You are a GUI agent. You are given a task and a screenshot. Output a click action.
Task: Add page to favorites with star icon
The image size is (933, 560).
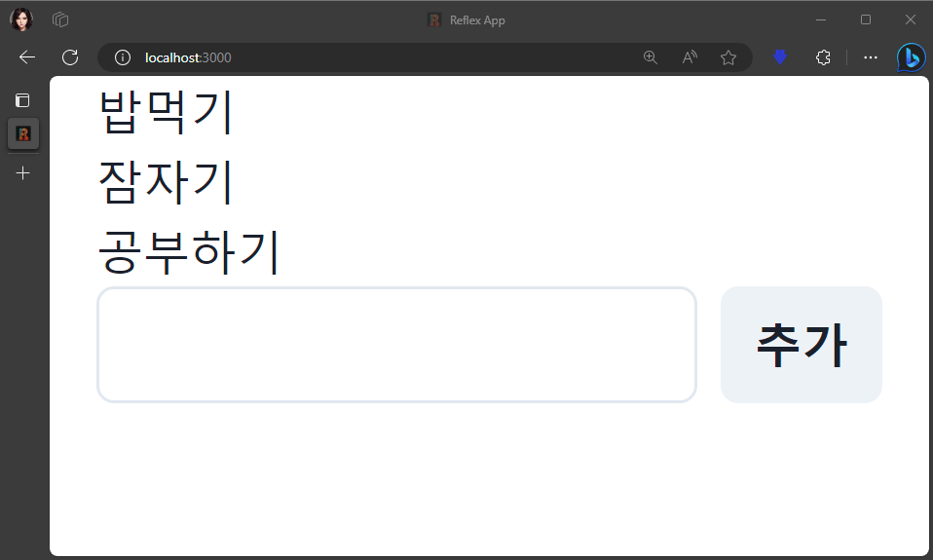pyautogui.click(x=728, y=57)
